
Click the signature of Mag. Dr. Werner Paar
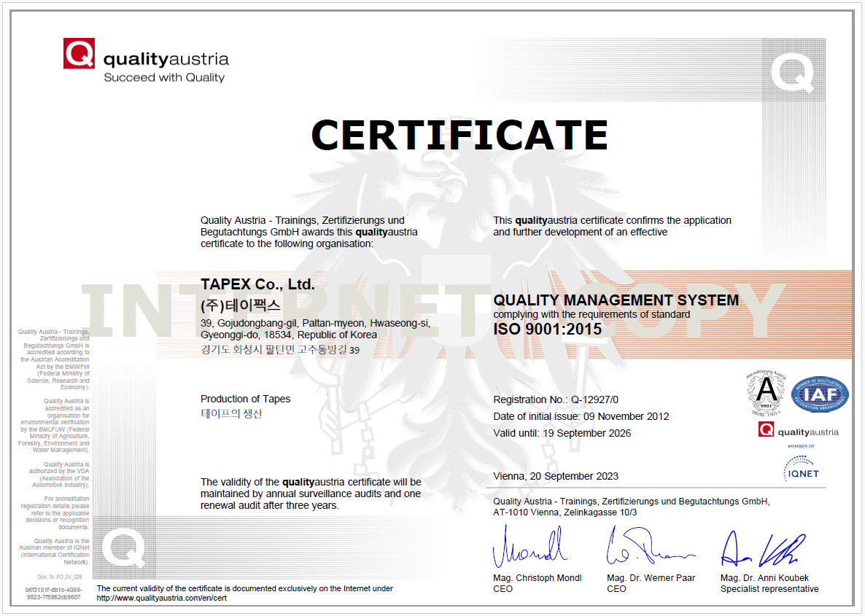click(650, 545)
